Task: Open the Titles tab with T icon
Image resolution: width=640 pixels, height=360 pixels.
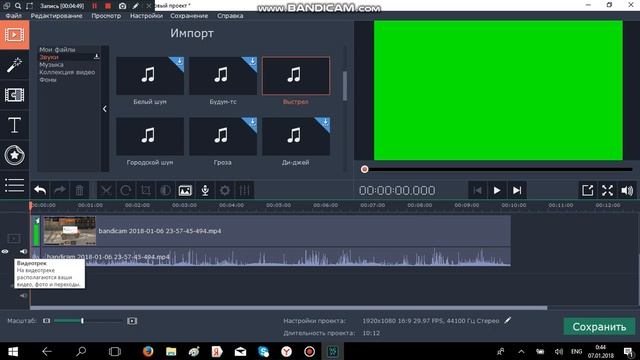Action: click(14, 125)
